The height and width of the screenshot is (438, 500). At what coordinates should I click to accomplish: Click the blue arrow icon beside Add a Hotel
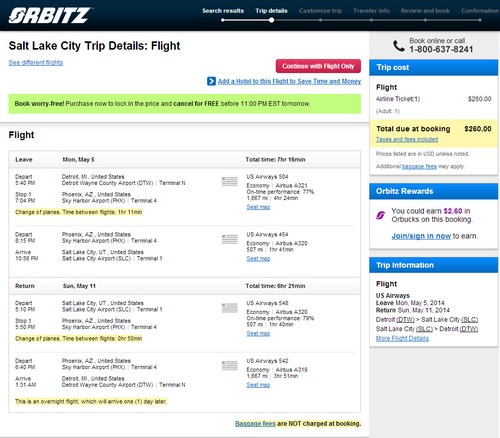coord(211,81)
